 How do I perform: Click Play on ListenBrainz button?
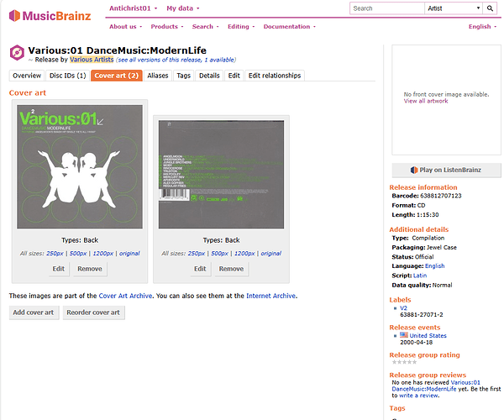click(446, 170)
